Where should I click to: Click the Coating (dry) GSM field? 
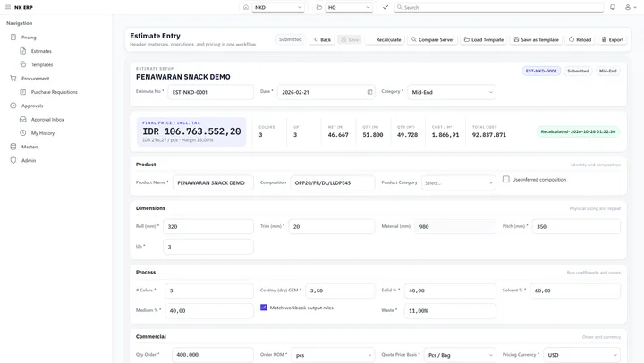(x=340, y=291)
